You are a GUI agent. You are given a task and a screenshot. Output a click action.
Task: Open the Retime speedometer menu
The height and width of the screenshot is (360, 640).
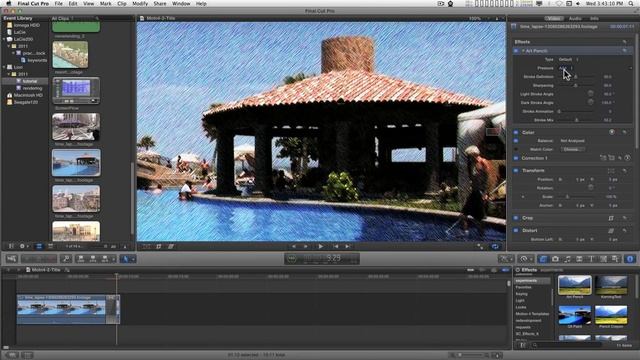[x=525, y=259]
